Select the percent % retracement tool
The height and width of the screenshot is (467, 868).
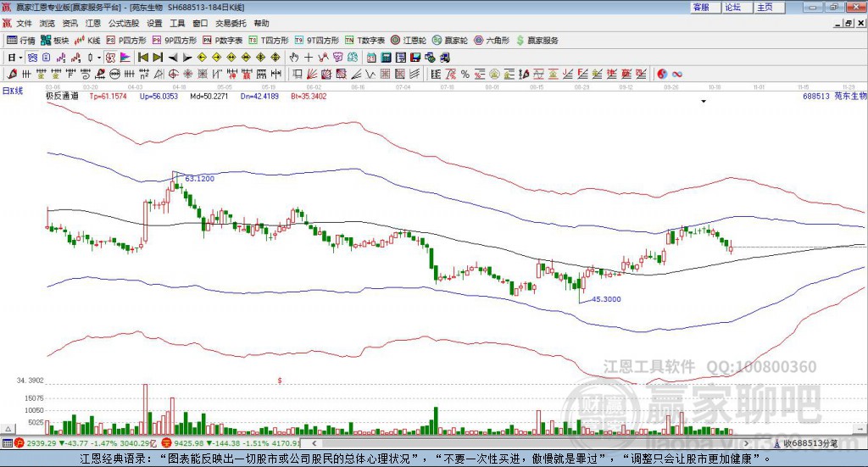[465, 74]
